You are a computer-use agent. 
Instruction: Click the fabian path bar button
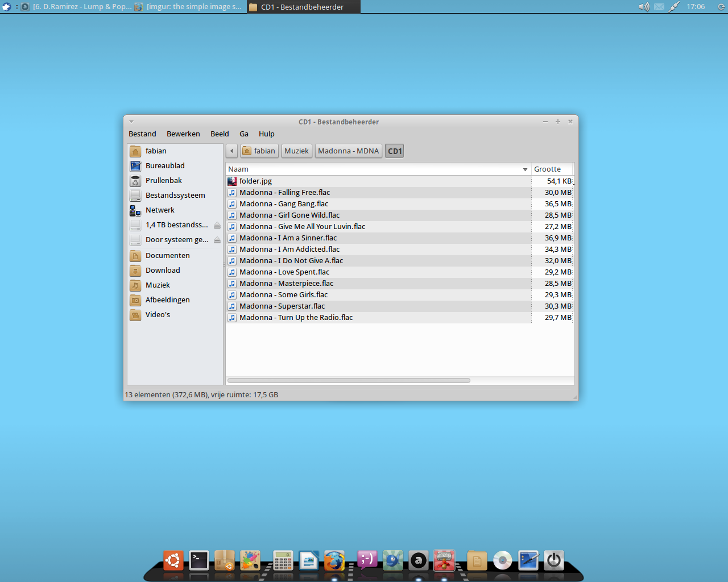(259, 151)
